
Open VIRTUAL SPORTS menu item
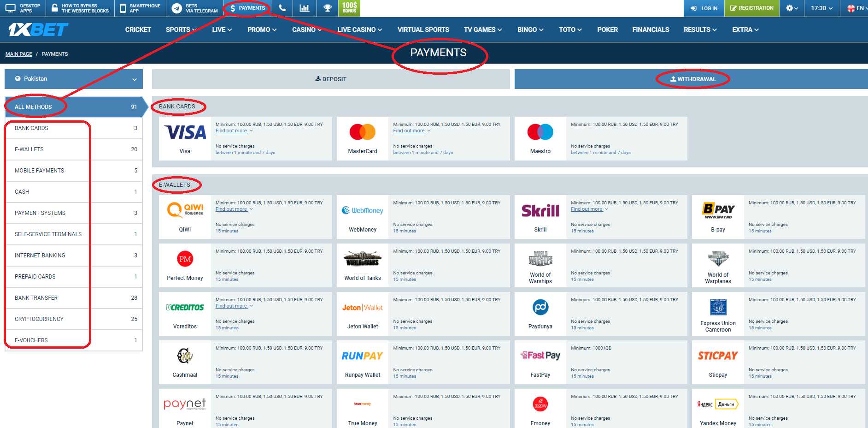click(x=423, y=30)
